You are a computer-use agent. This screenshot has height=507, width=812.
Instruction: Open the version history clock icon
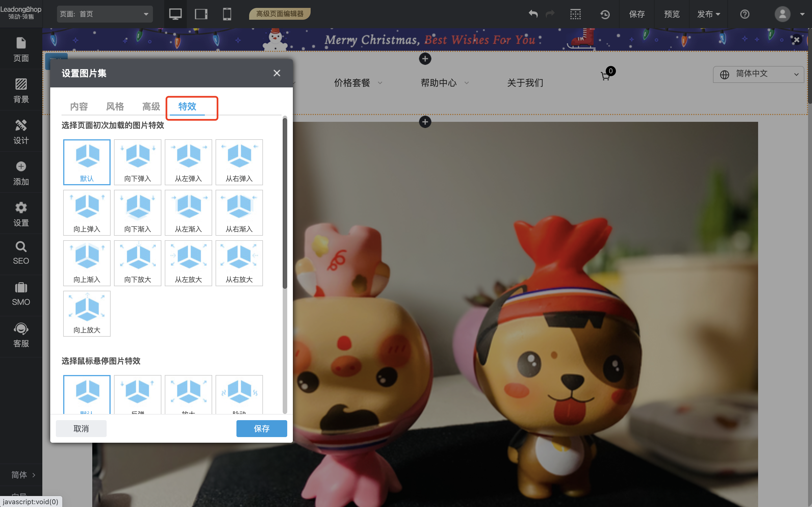(605, 14)
